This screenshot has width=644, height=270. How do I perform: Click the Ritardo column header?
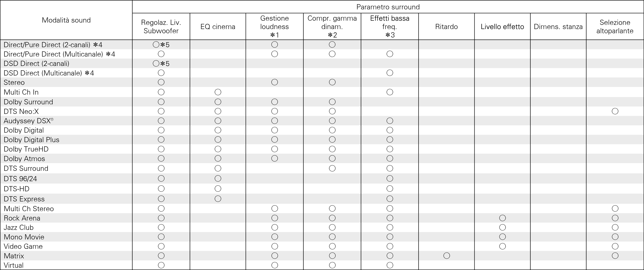[446, 27]
